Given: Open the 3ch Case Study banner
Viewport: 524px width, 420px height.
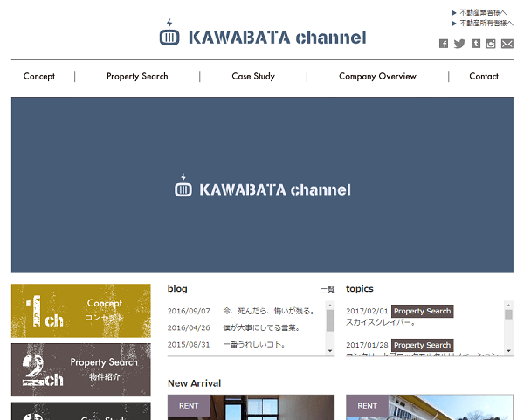Looking at the screenshot, I should tap(81, 411).
